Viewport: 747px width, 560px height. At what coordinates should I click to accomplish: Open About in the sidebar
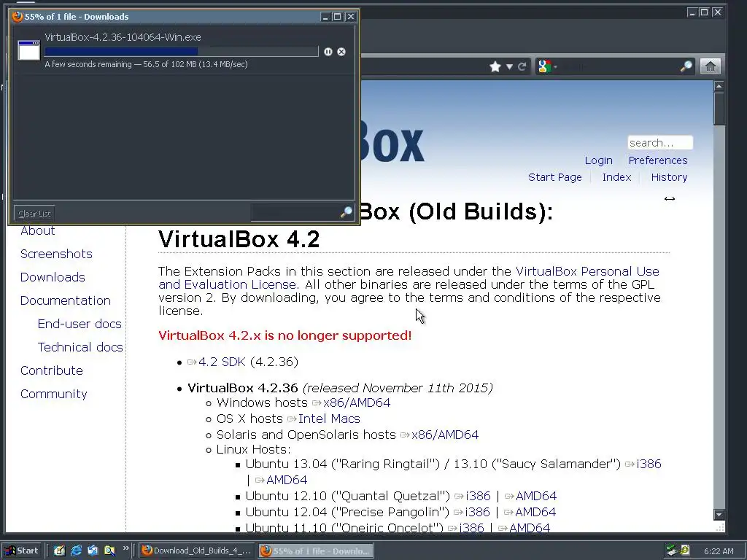coord(38,231)
